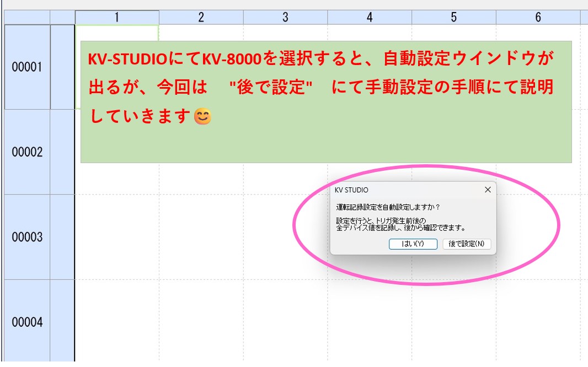Close the KV STUDIO dialog with X
Viewport: 588px width, 367px height.
(487, 190)
